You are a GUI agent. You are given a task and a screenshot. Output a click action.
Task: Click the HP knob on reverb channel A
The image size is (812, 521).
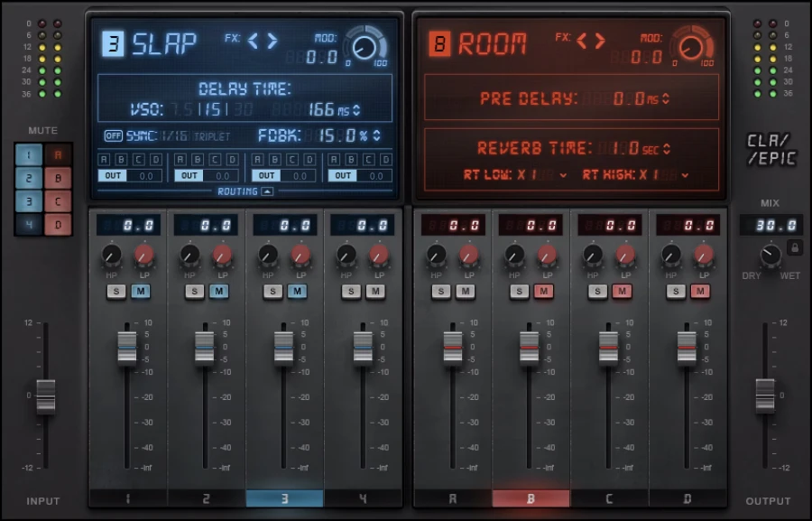436,255
